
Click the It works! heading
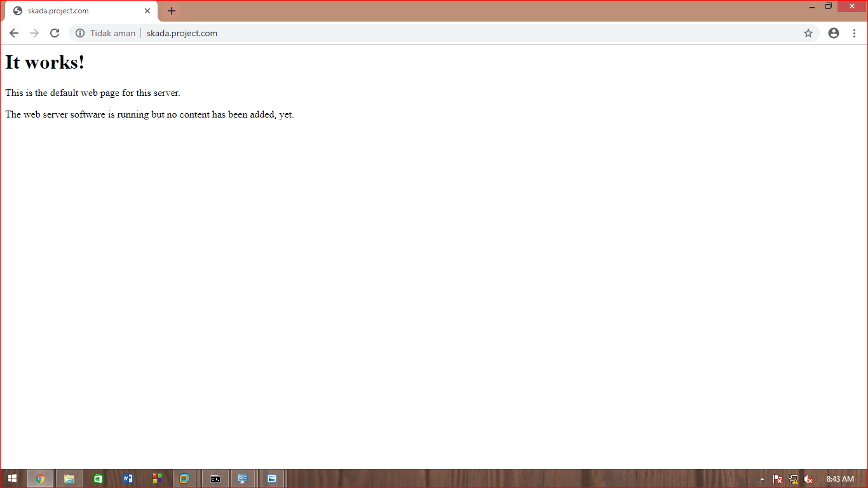tap(44, 62)
